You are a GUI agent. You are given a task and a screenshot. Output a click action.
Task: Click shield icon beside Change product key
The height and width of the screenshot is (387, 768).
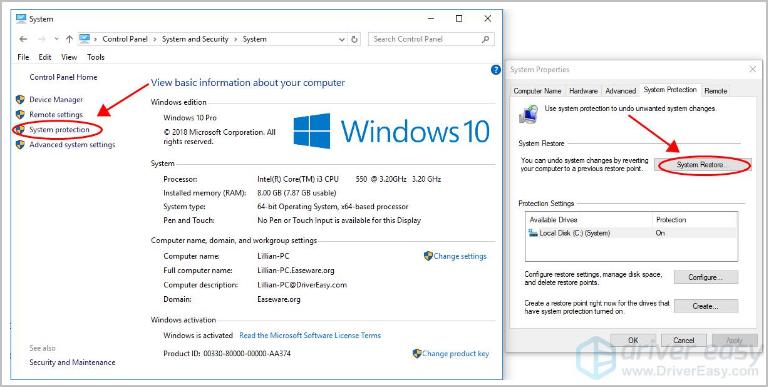click(x=417, y=353)
